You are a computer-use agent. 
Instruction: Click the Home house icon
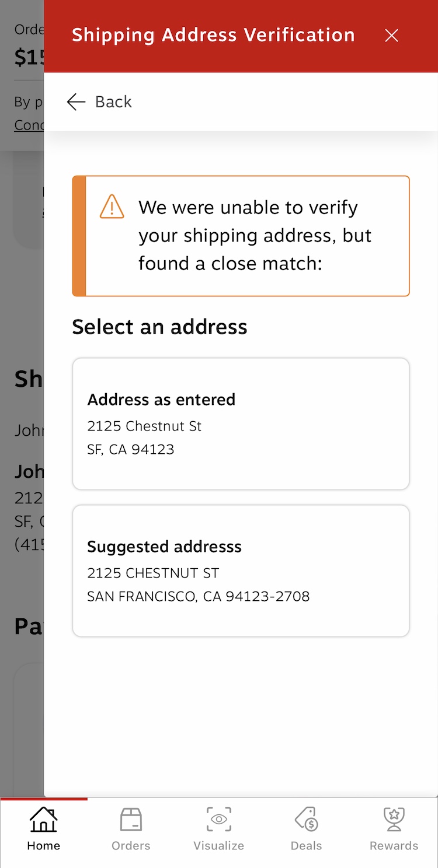[44, 820]
